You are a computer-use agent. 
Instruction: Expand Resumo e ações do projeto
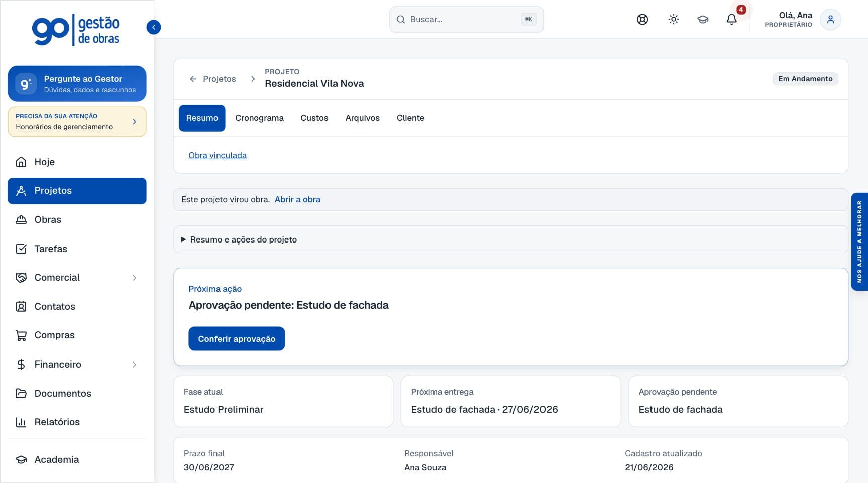click(x=511, y=239)
